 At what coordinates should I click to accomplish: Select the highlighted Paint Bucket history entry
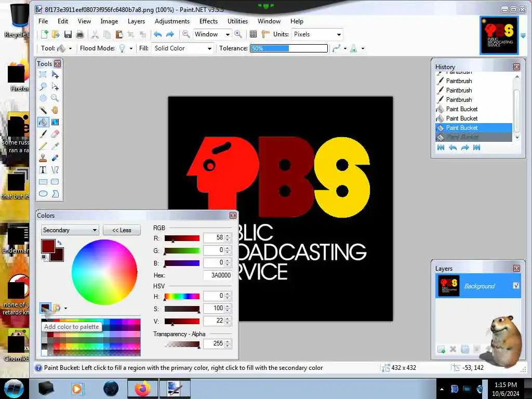474,128
